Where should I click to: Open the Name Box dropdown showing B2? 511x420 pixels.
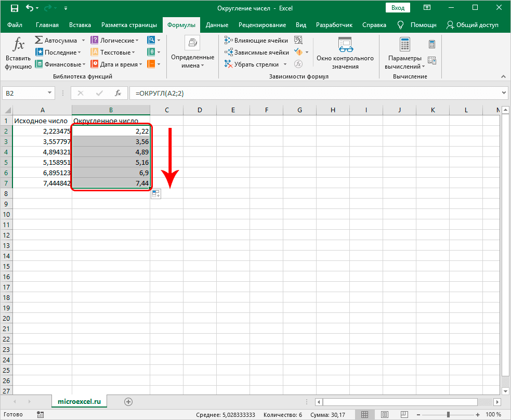pos(50,93)
